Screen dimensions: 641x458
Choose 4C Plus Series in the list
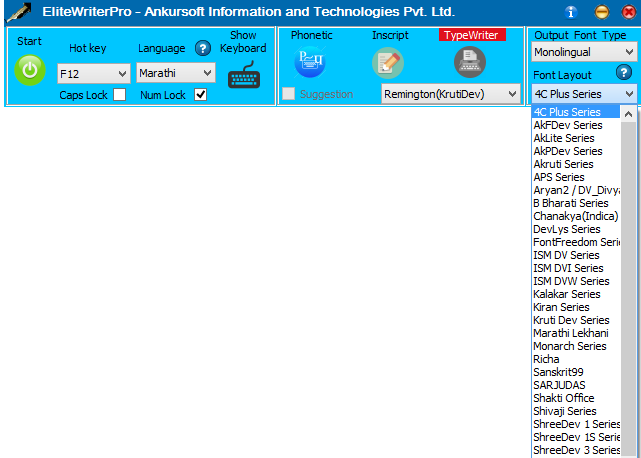point(576,112)
